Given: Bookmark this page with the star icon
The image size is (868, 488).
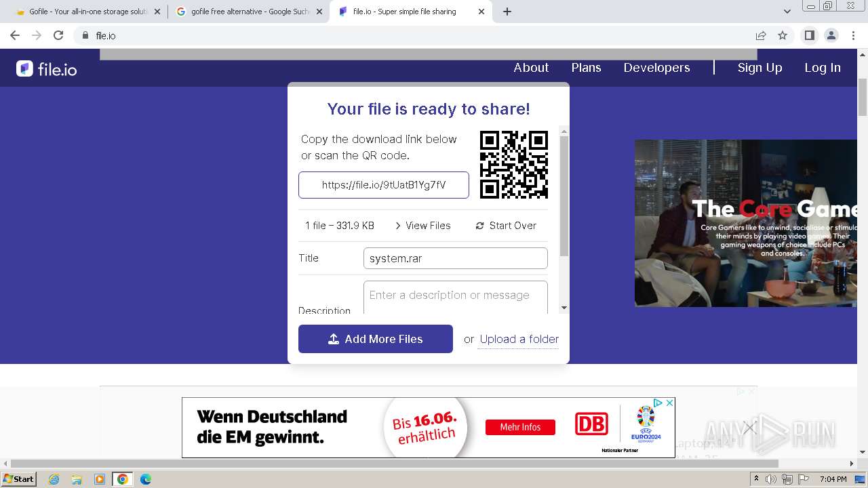Looking at the screenshot, I should (783, 35).
